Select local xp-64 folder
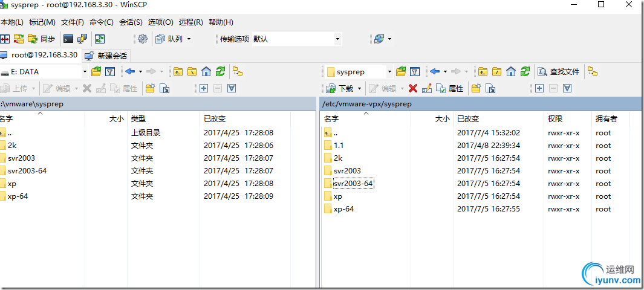 point(18,196)
